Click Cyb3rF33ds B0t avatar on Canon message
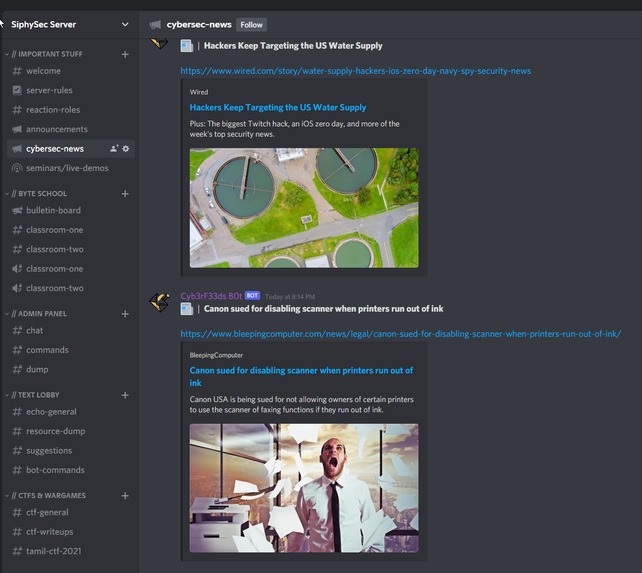This screenshot has width=642, height=573. pyautogui.click(x=160, y=302)
